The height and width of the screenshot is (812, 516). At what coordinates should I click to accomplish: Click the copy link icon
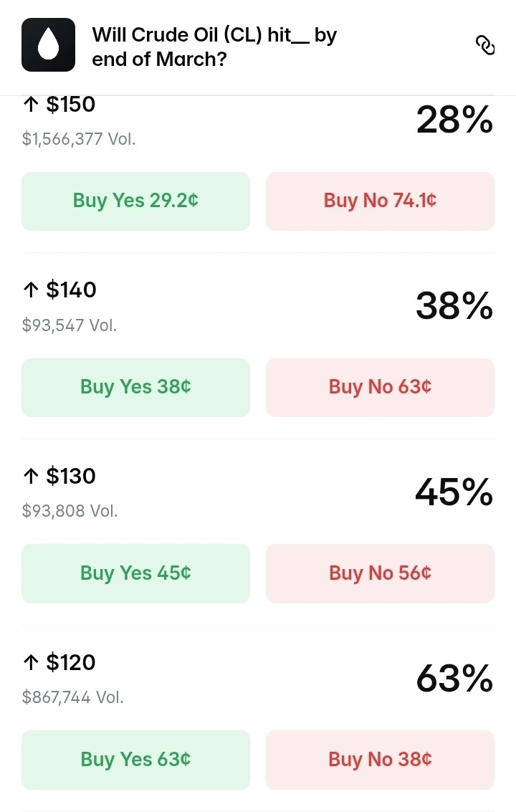coord(485,46)
